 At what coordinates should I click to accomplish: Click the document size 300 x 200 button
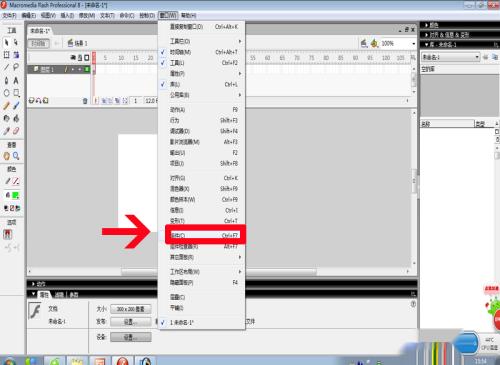[131, 309]
